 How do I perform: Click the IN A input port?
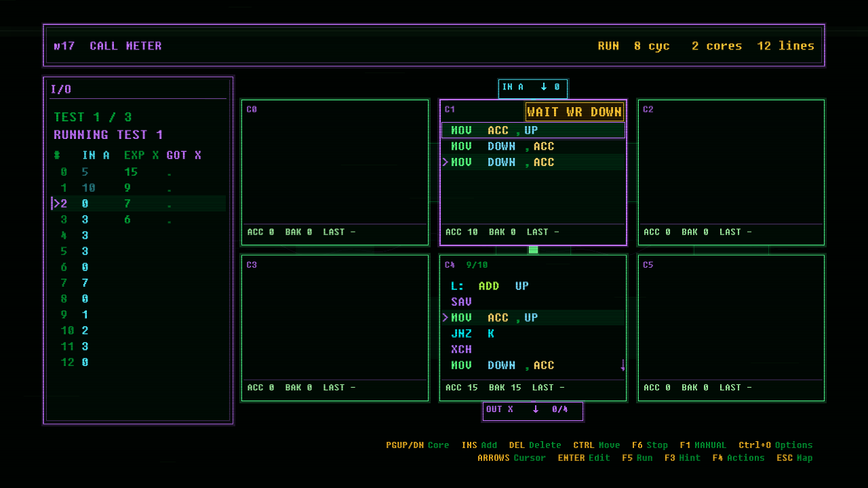tap(533, 87)
